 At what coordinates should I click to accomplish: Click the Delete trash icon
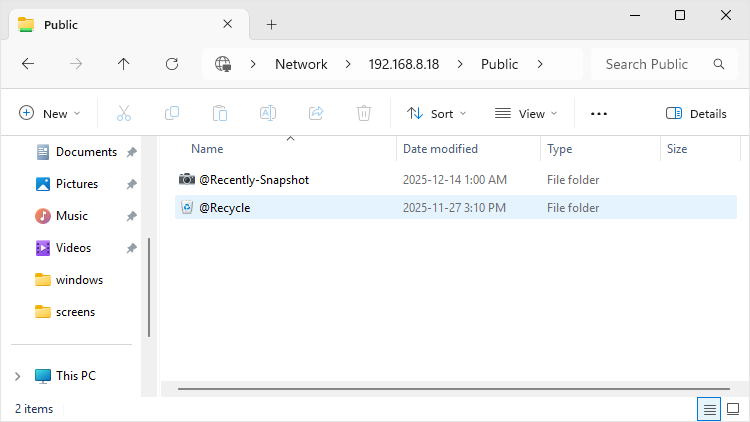coord(364,113)
